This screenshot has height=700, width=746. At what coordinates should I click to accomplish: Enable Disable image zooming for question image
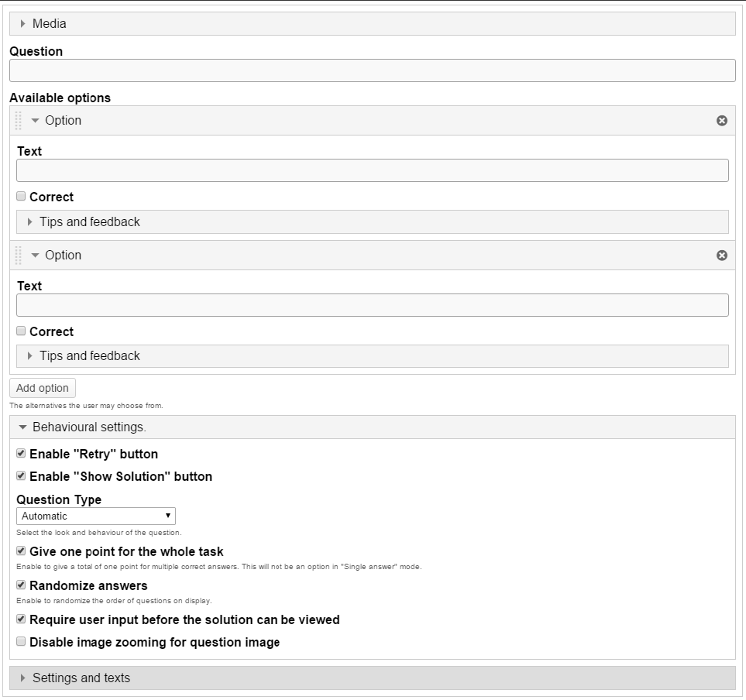22,642
